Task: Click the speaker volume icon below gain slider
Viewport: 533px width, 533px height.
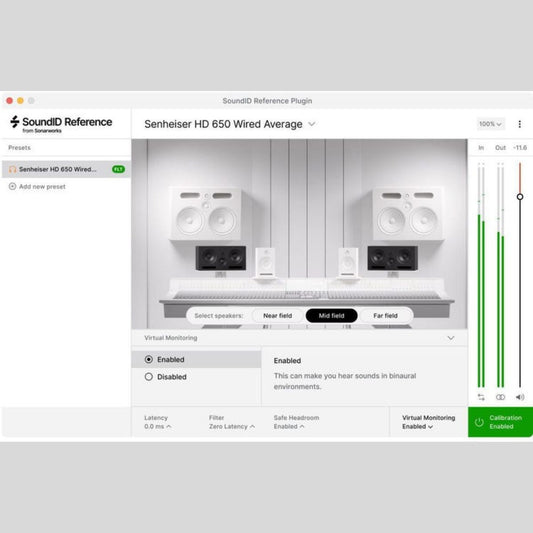Action: (520, 397)
